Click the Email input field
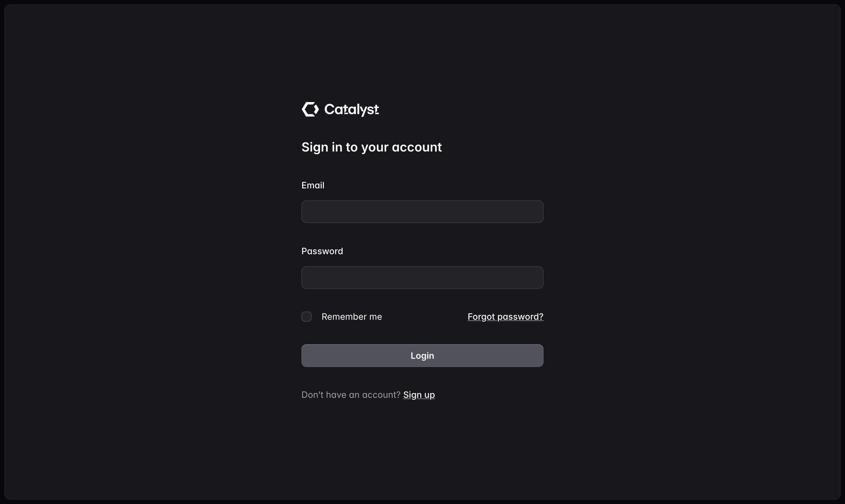Screen dimensions: 845x504 (422, 211)
